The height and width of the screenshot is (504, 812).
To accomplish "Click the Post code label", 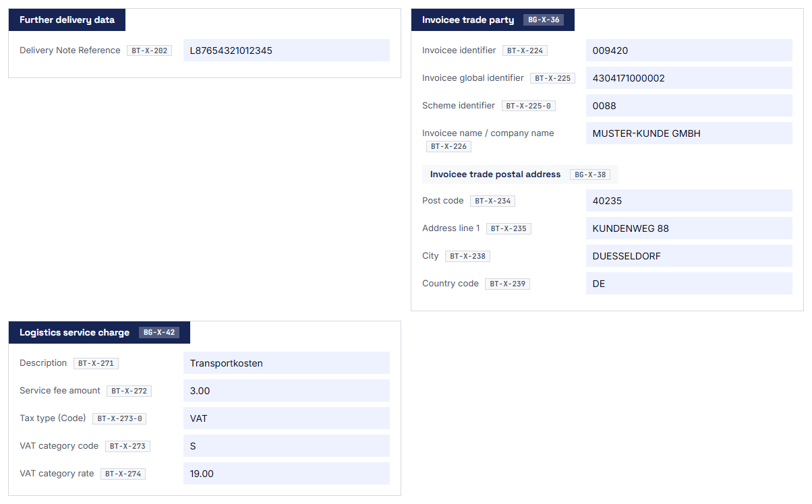I will click(x=443, y=201).
